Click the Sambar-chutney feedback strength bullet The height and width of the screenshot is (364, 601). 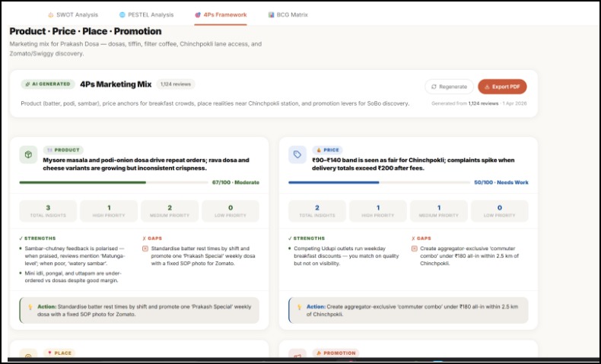(x=75, y=256)
